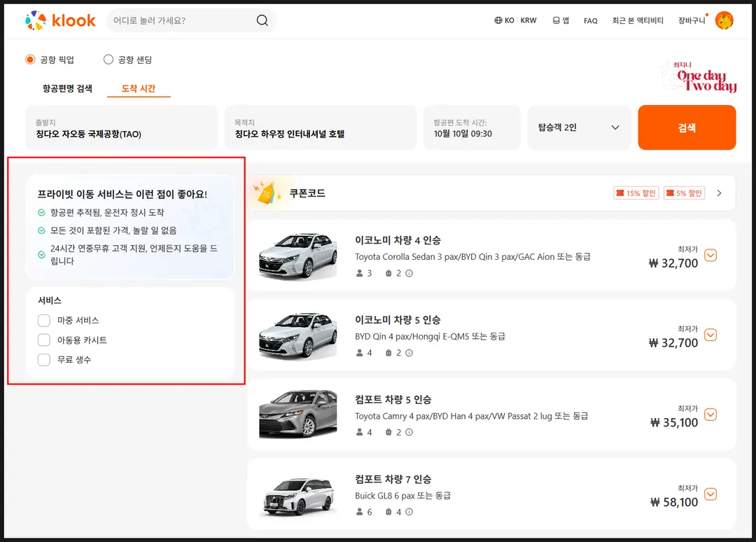This screenshot has height=542, width=756.
Task: Click the 컴포트 차량 7 인승 van image
Action: pos(299,496)
